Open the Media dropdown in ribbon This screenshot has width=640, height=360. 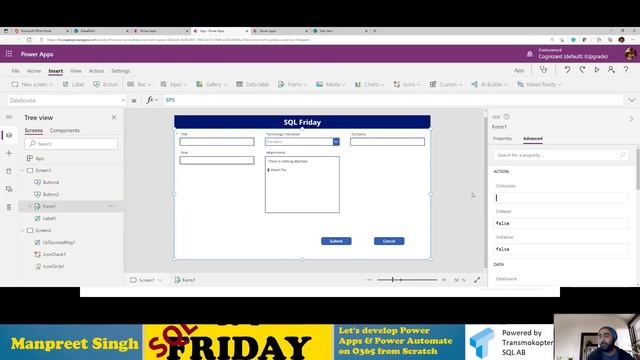pos(331,84)
